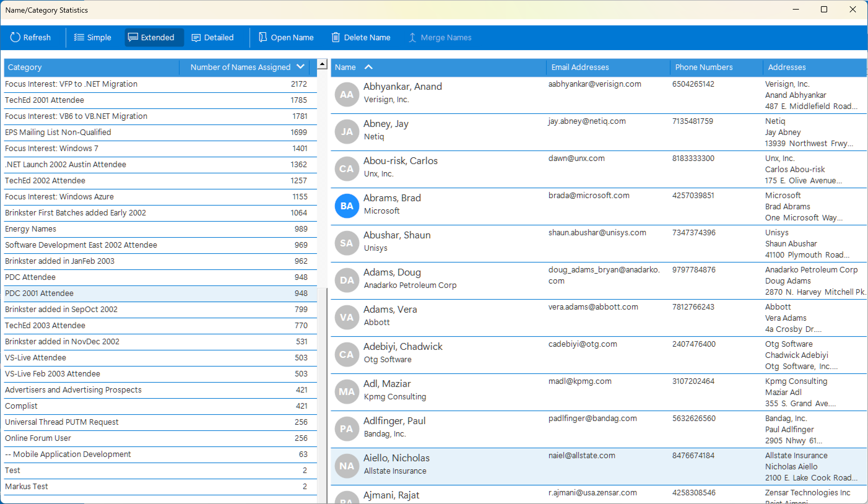Click phone number 8183333300

pyautogui.click(x=693, y=159)
